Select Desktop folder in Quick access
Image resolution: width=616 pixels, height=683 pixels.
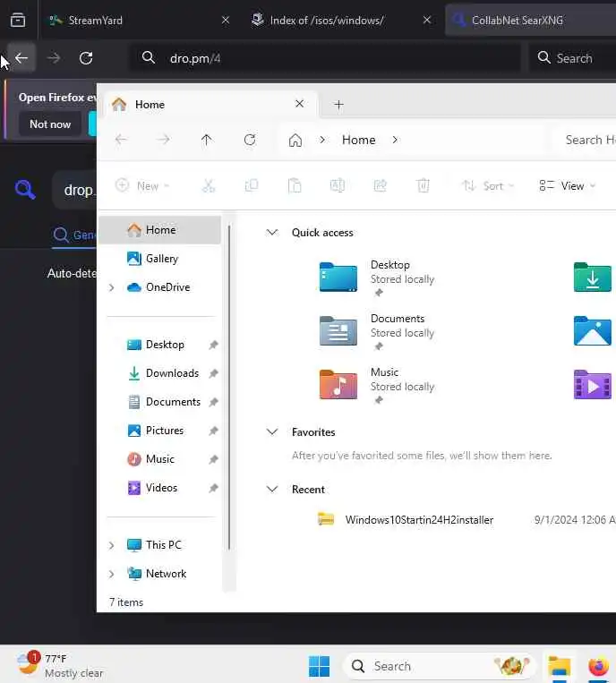pos(377,277)
